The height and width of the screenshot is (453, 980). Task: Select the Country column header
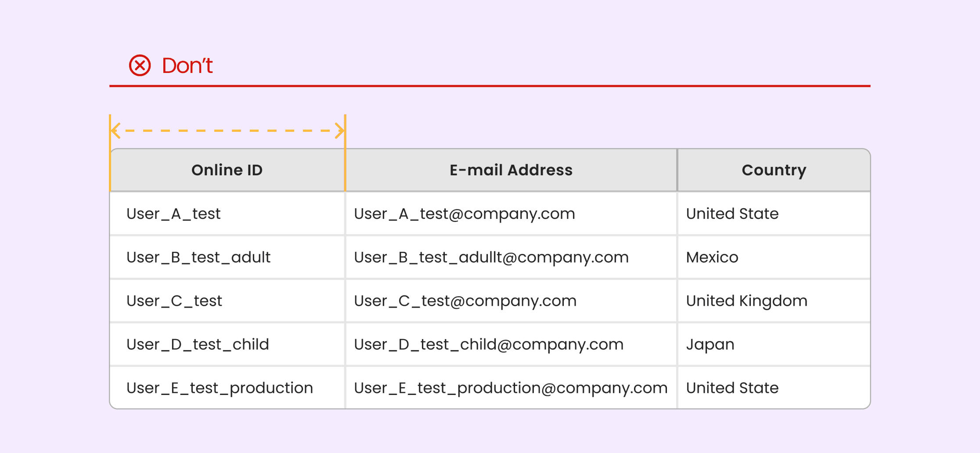774,170
